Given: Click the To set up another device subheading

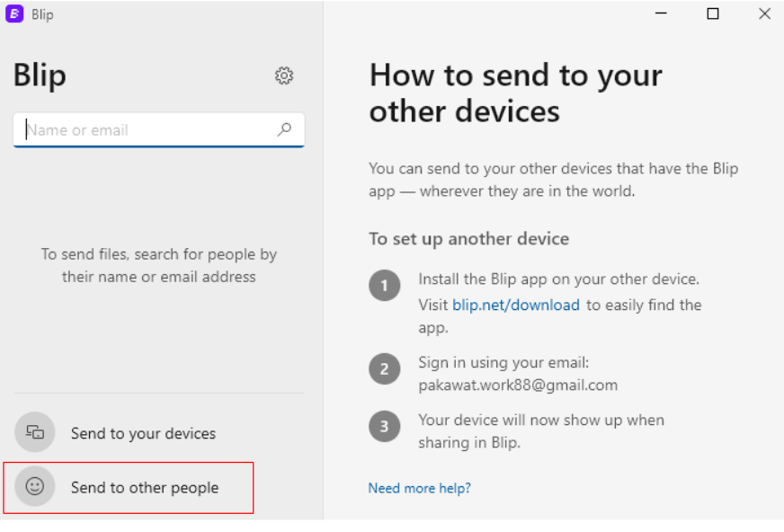Looking at the screenshot, I should (x=468, y=239).
